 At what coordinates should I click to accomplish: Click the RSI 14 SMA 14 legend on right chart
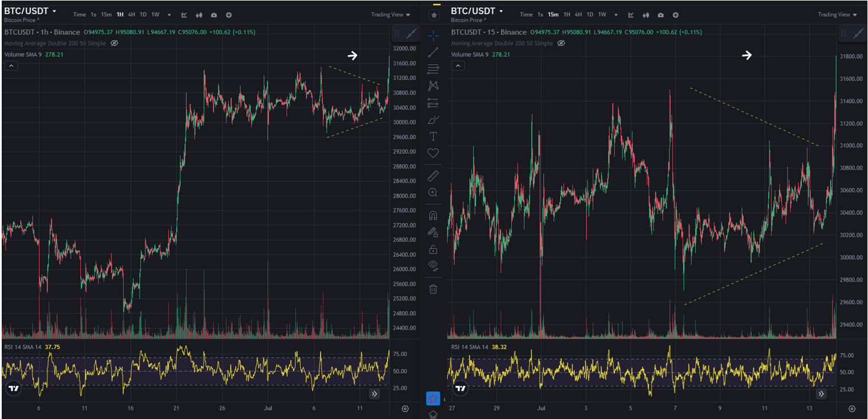point(469,347)
